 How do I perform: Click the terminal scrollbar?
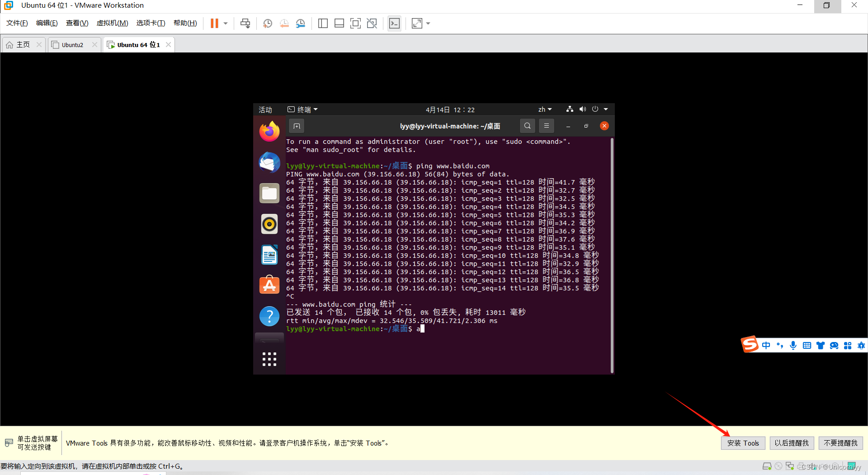(x=612, y=255)
